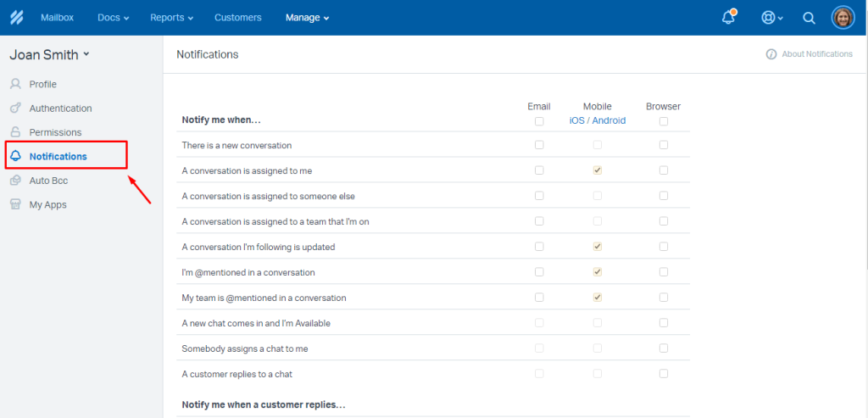Open Profile settings in sidebar
The height and width of the screenshot is (418, 868).
43,84
